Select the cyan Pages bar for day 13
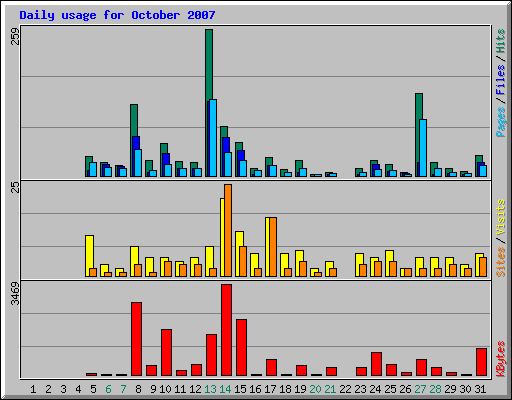Screen dimensions: 512x400 [213, 138]
